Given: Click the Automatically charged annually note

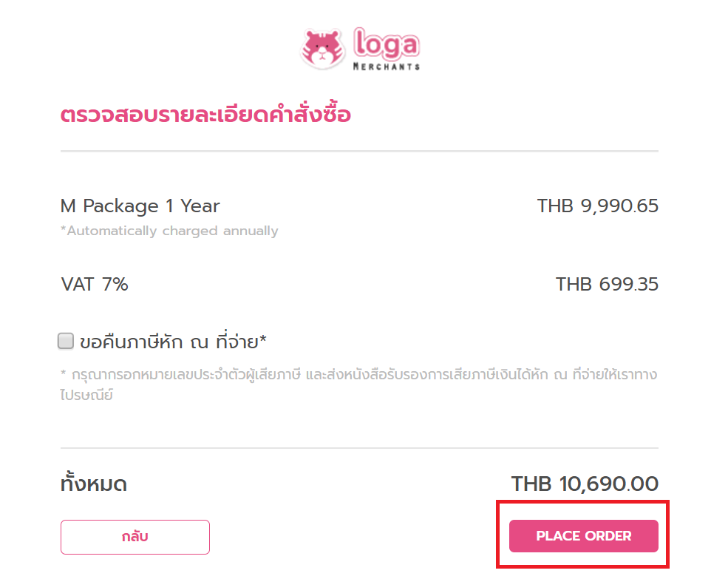Looking at the screenshot, I should point(169,231).
